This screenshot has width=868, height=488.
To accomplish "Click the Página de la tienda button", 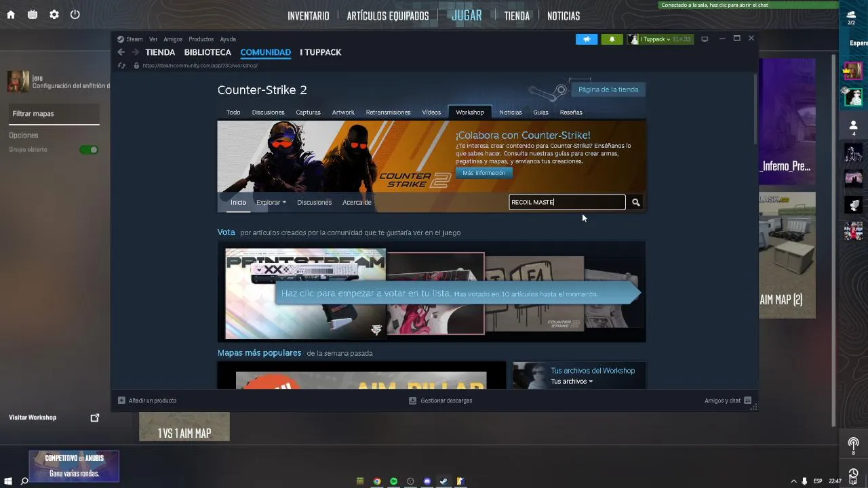I will [608, 89].
